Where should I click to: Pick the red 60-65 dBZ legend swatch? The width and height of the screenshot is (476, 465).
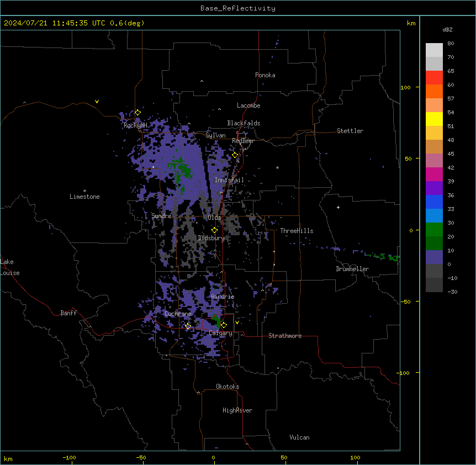[434, 78]
